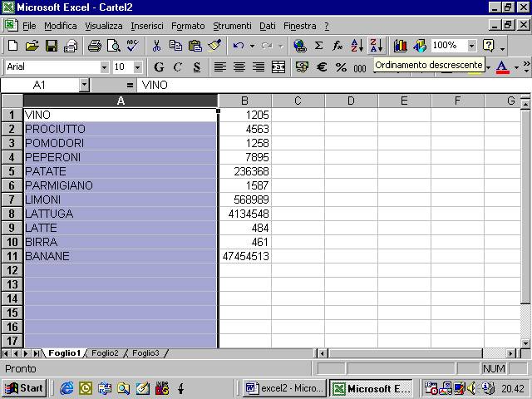Open the Inserisci menu
This screenshot has width=532, height=399.
pos(147,26)
